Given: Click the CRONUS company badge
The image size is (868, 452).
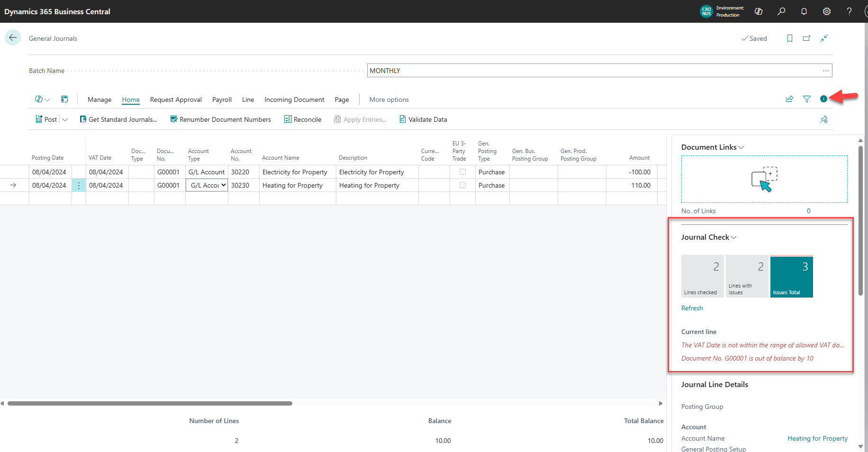Looking at the screenshot, I should point(706,11).
